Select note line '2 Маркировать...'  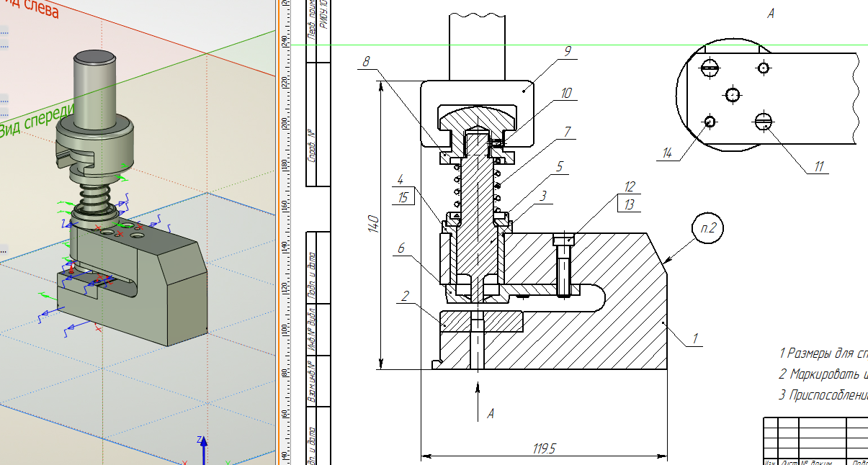pyautogui.click(x=823, y=374)
